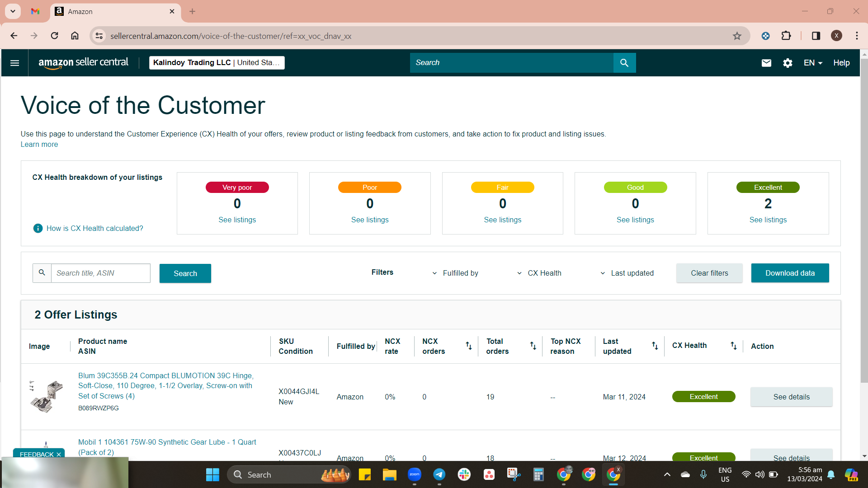Click the Clear filters button
The height and width of the screenshot is (488, 868).
709,273
